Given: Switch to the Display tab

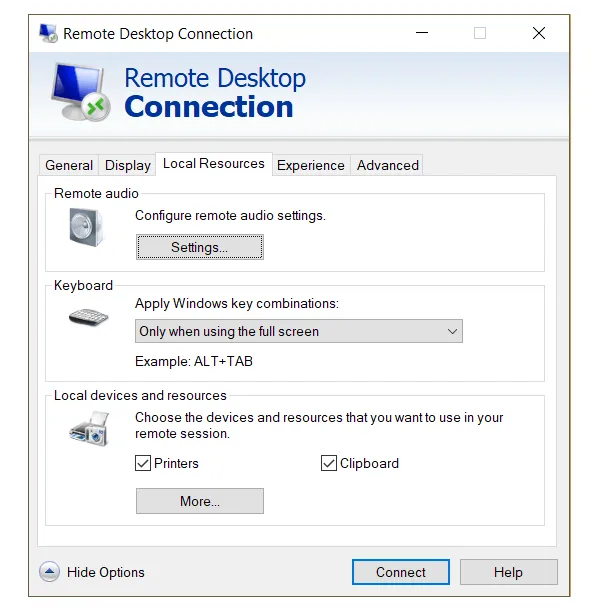Looking at the screenshot, I should pos(127,165).
